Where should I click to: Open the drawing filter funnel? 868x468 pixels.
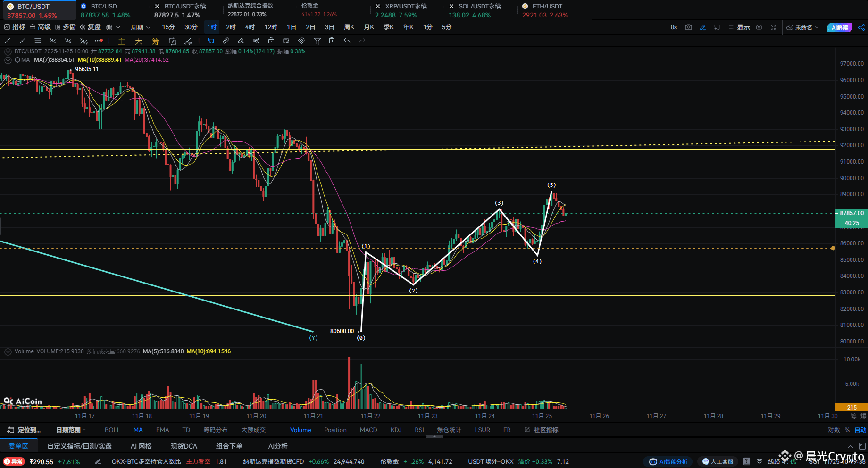pos(317,41)
